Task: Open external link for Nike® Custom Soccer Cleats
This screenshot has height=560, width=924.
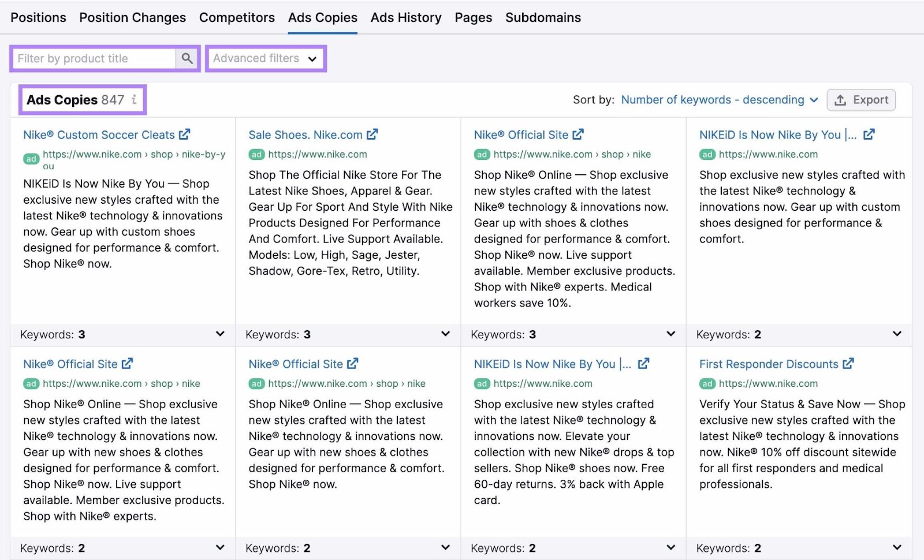Action: pos(185,134)
